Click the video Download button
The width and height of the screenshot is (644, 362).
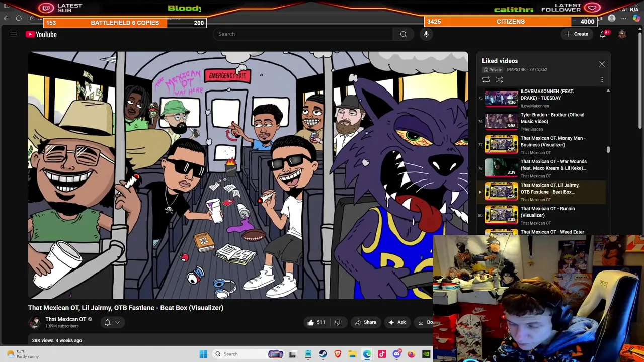tap(424, 322)
